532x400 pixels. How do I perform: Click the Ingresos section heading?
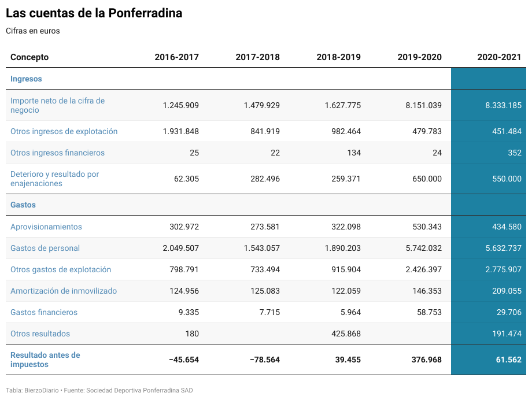[x=26, y=79]
